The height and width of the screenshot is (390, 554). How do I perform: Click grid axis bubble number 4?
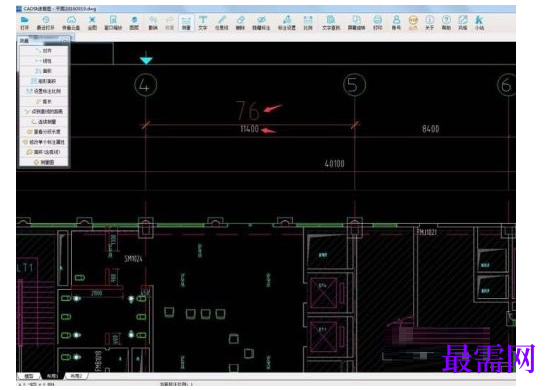point(146,85)
